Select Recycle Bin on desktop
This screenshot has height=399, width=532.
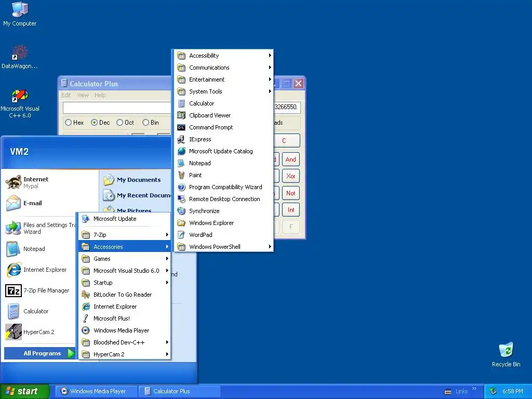coord(506,354)
